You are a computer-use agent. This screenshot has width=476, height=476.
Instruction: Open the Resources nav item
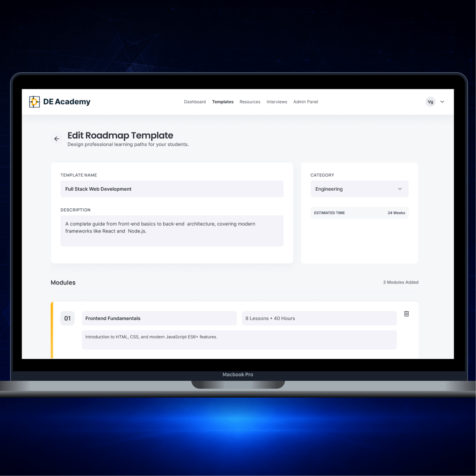click(250, 102)
